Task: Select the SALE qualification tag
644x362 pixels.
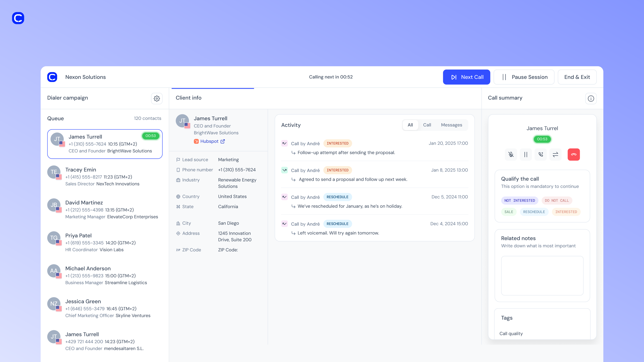Action: [509, 212]
